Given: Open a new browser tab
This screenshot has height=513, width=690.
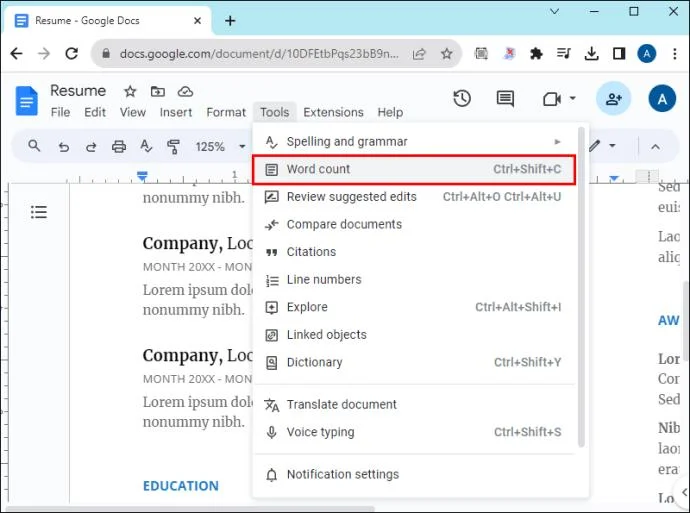Looking at the screenshot, I should (x=230, y=20).
